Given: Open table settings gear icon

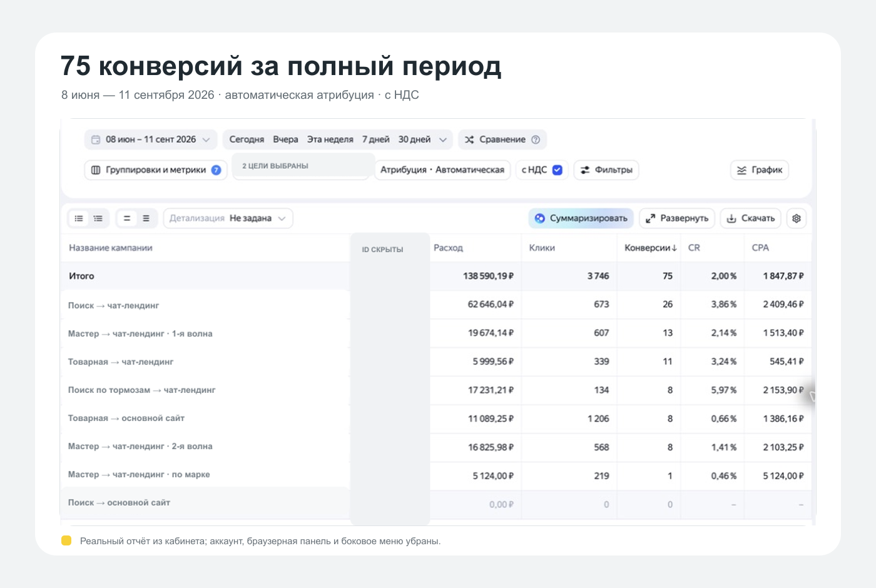Looking at the screenshot, I should coord(797,218).
